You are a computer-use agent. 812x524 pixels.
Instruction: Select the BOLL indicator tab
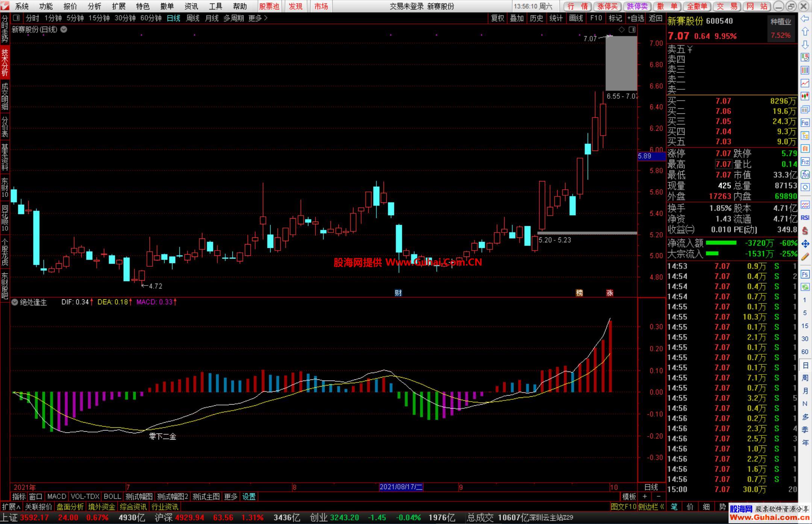pyautogui.click(x=112, y=497)
